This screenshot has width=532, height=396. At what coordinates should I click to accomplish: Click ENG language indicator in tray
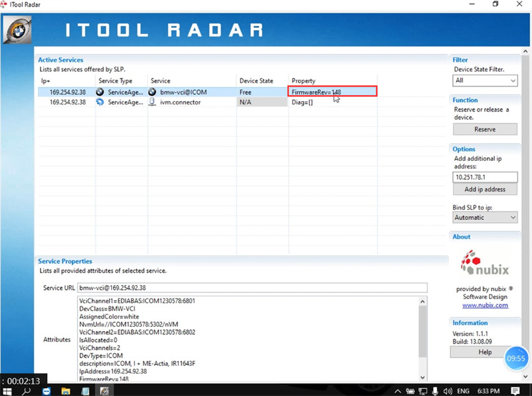click(x=463, y=391)
